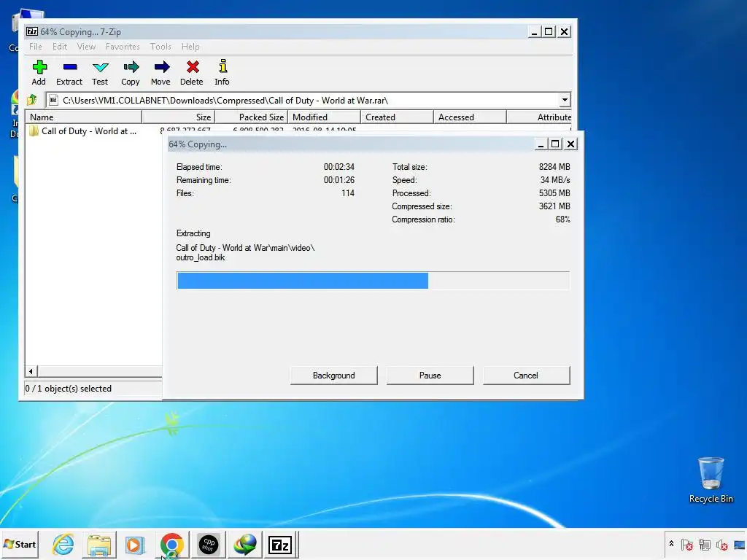This screenshot has height=560, width=747.
Task: Open the Tools menu
Action: pos(160,46)
